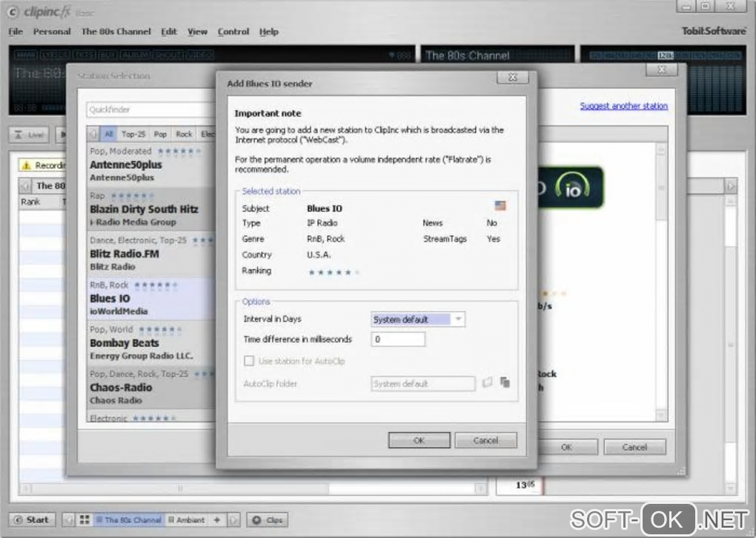Open the Help menu

coord(268,31)
